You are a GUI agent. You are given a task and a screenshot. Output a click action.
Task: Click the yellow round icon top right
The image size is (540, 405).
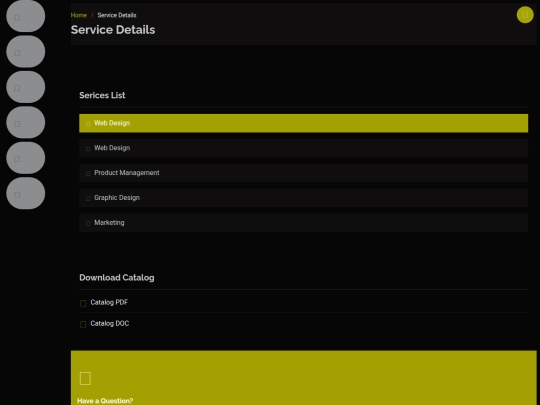coord(525,15)
